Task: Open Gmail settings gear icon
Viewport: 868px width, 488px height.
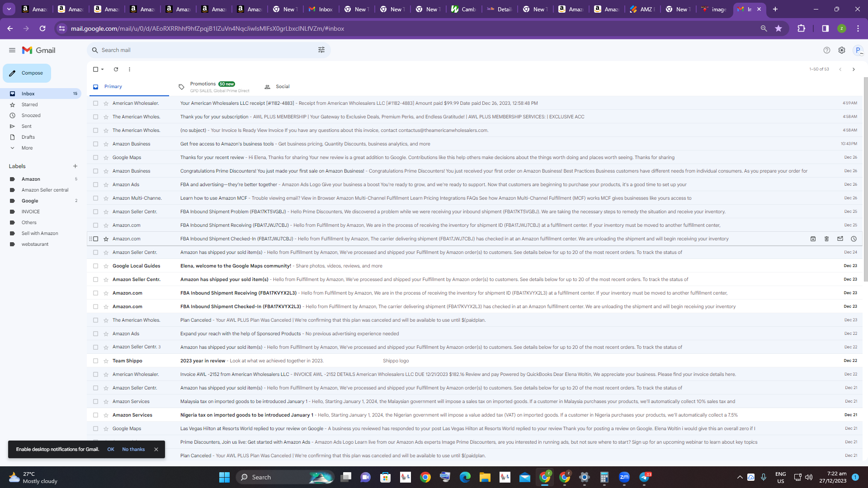Action: click(842, 50)
